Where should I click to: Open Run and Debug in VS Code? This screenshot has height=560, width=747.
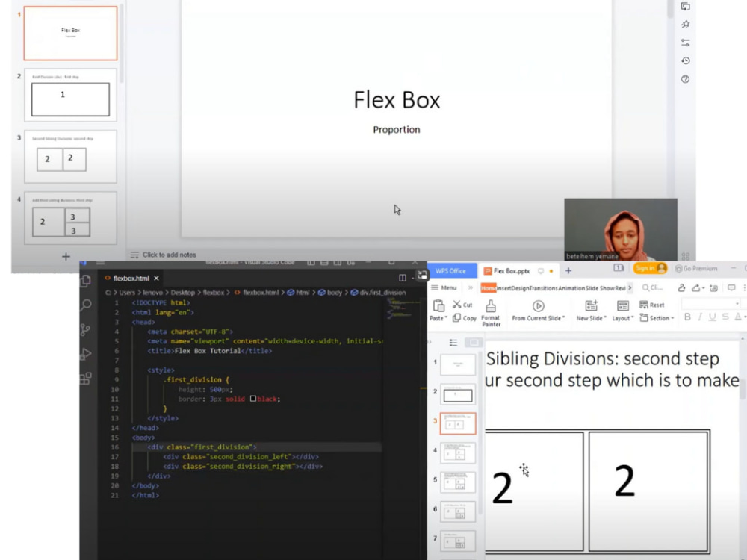pos(86,354)
